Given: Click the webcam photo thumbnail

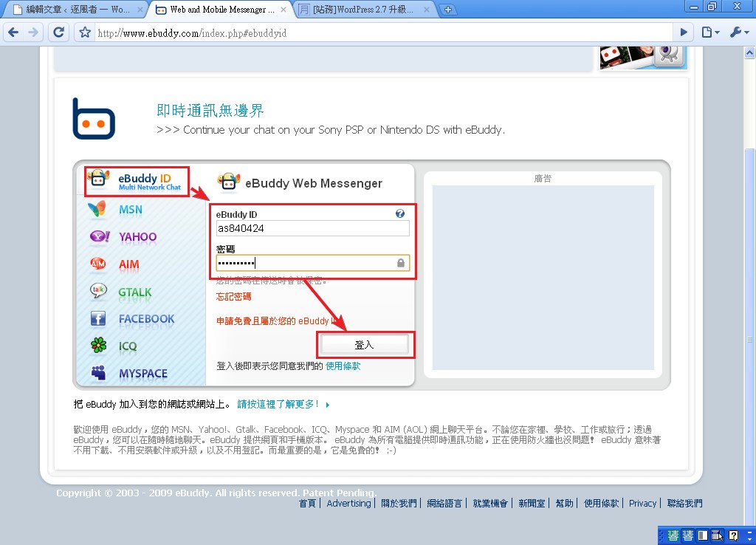Looking at the screenshot, I should point(642,57).
